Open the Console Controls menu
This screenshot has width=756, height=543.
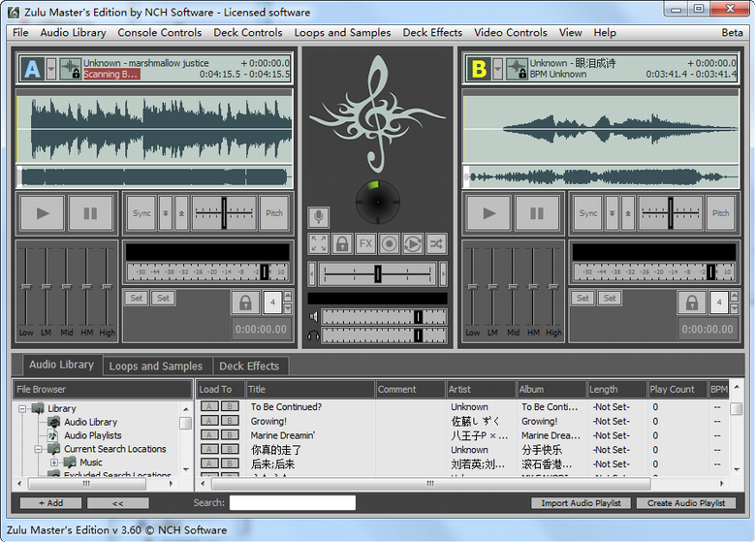(160, 32)
